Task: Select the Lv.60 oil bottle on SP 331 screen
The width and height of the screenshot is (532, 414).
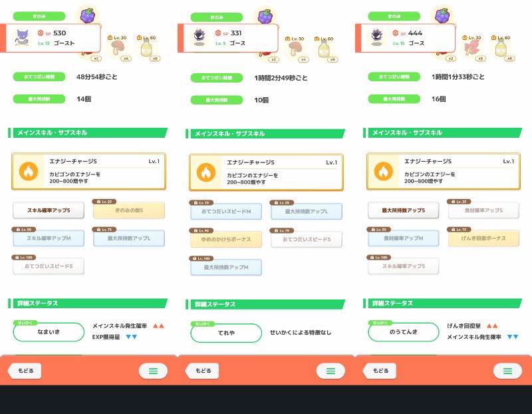Action: click(324, 49)
